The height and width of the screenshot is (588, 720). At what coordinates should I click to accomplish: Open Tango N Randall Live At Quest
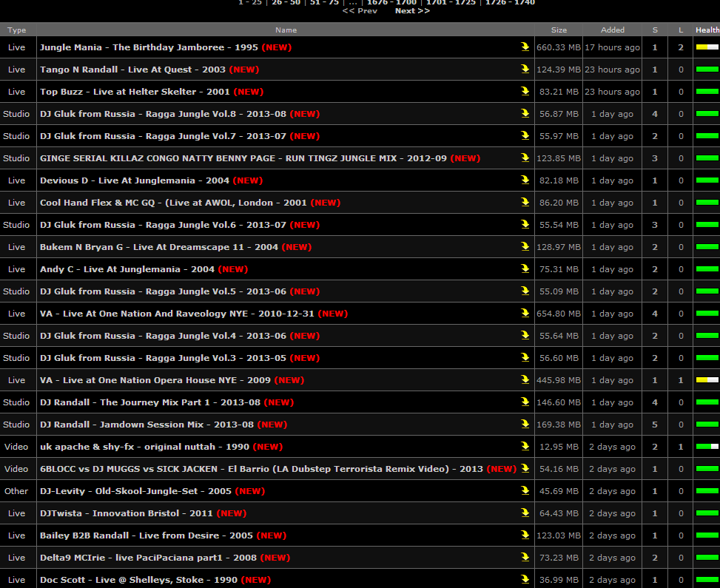click(132, 70)
